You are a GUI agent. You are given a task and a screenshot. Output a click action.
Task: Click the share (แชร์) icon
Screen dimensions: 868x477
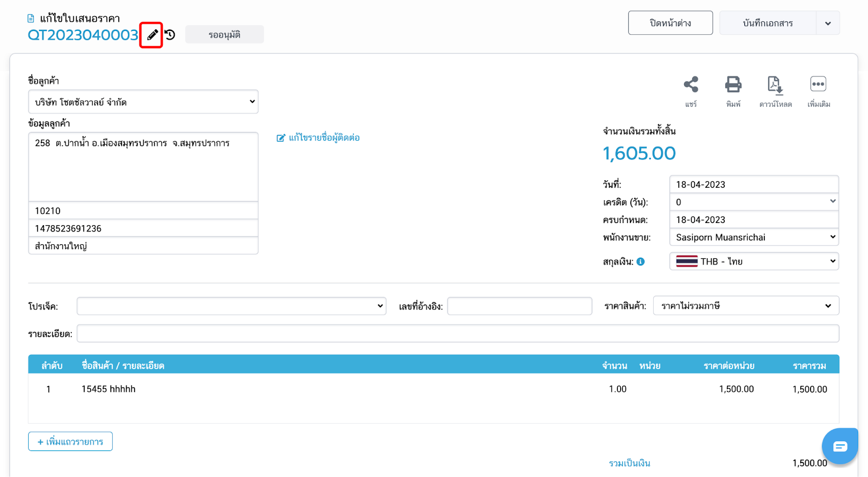[691, 85]
